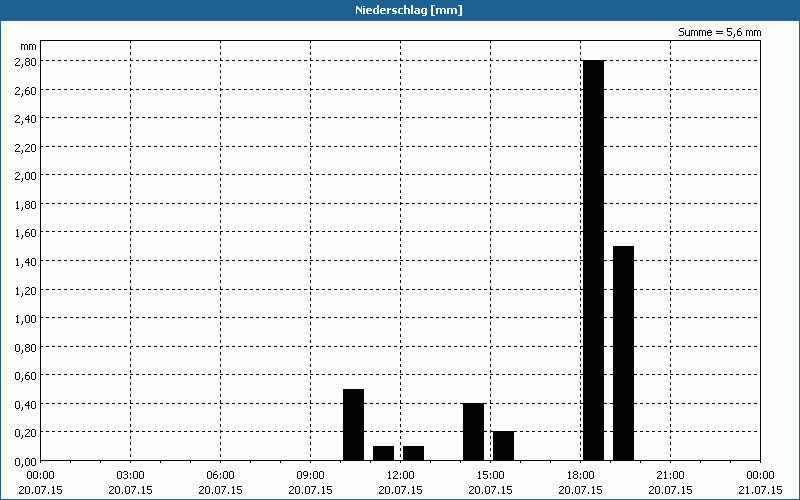Select the '20.07.15' date under 18:00
800x500 pixels.
[x=581, y=490]
